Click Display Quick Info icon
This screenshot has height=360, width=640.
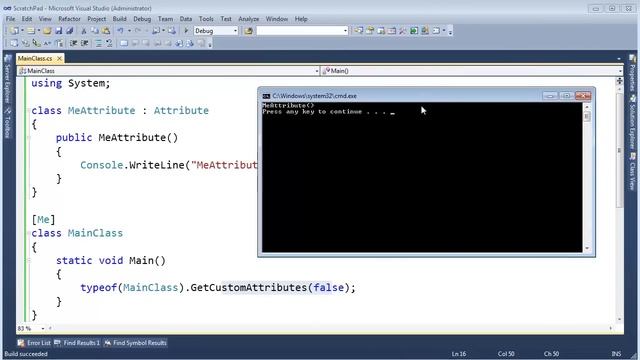[36, 43]
